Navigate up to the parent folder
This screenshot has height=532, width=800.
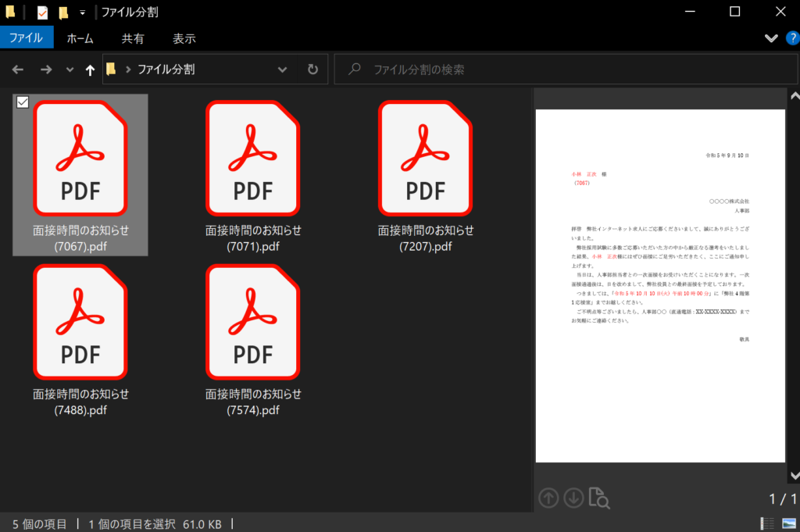click(x=90, y=69)
